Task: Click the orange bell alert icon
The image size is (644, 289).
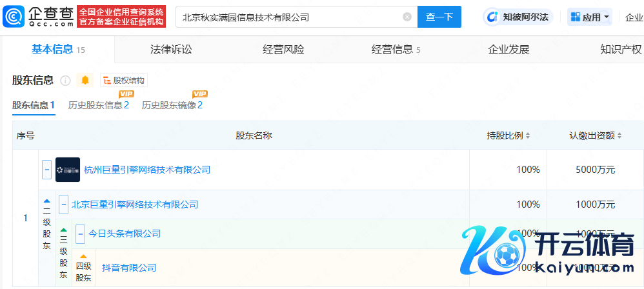Action: point(85,81)
